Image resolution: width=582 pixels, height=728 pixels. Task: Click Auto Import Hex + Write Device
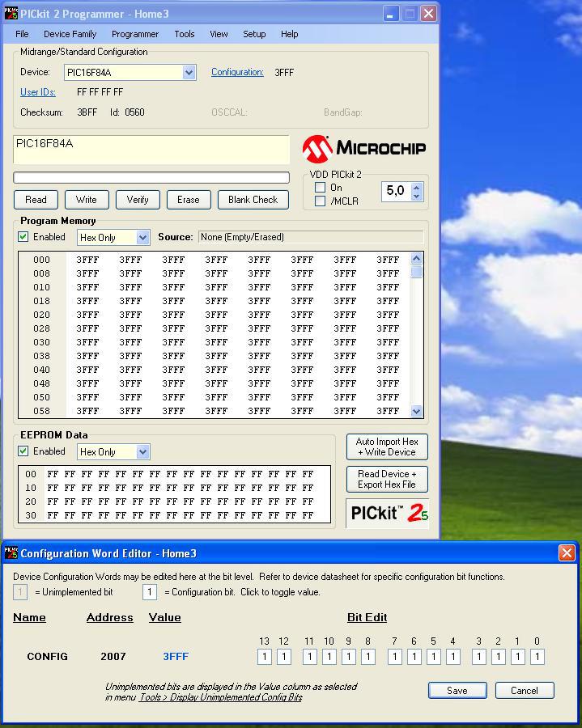pyautogui.click(x=387, y=447)
